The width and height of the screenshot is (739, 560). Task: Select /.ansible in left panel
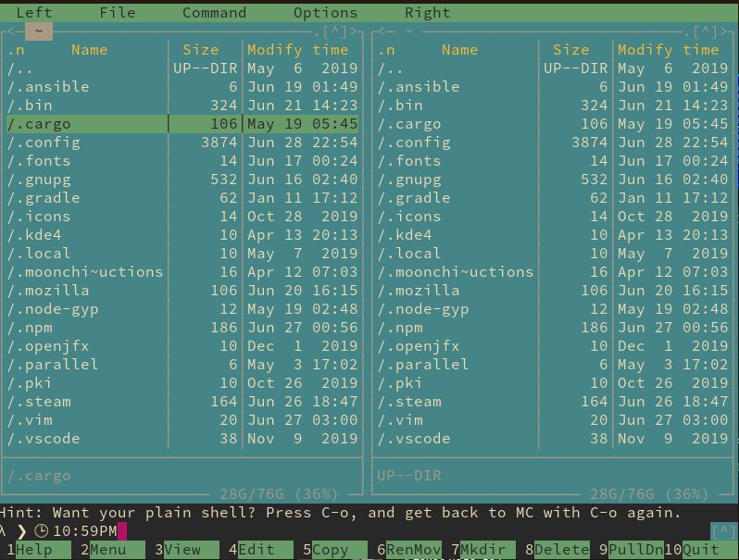(182, 87)
